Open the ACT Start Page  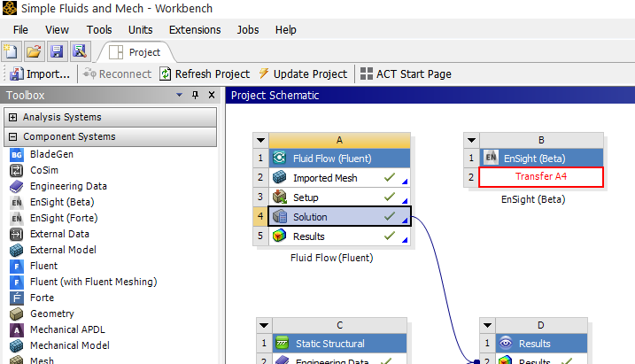[x=406, y=74]
